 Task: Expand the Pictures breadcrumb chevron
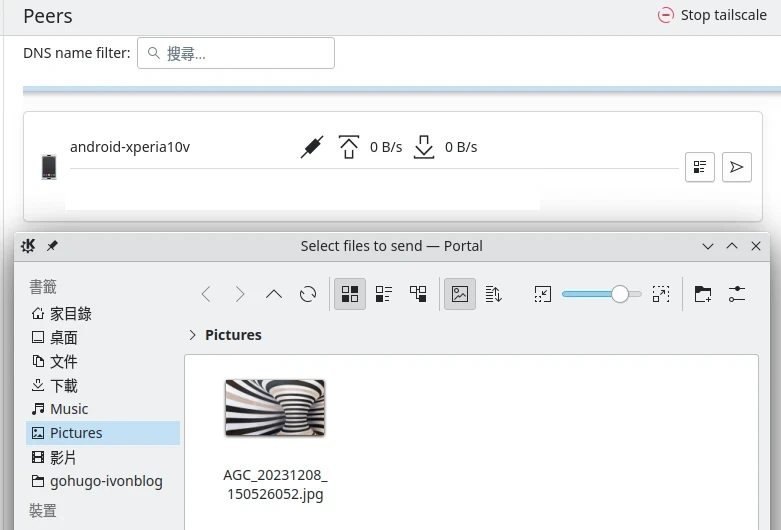tap(193, 335)
